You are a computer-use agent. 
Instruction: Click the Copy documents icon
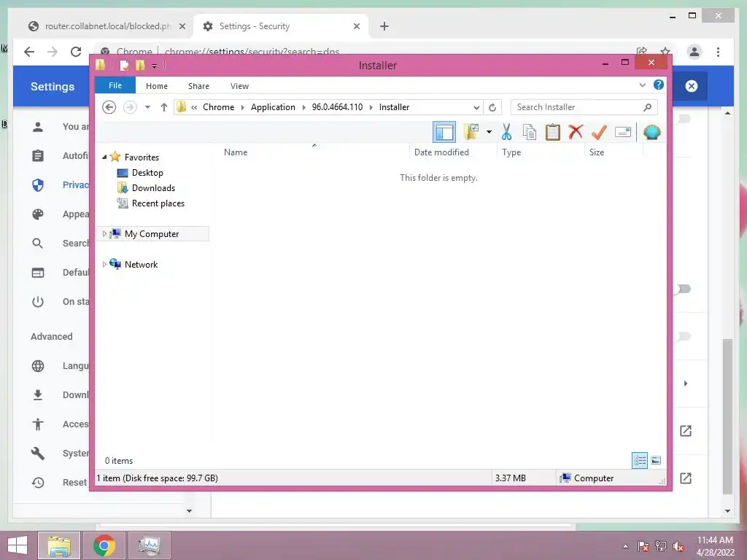pyautogui.click(x=530, y=132)
